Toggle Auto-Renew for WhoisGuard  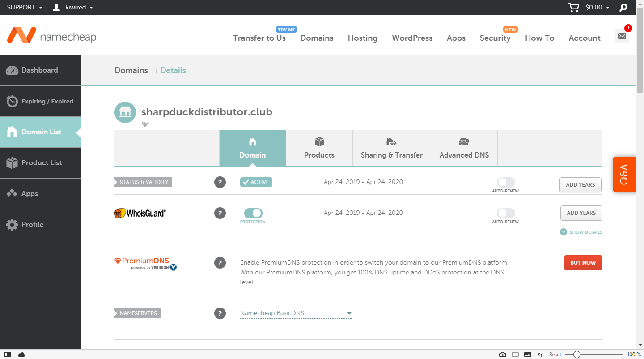click(x=506, y=213)
